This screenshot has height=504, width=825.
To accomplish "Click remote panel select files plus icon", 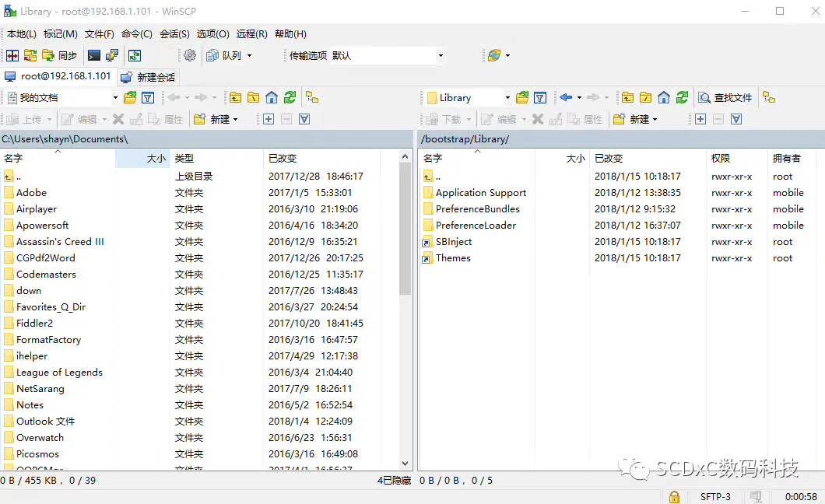I will [x=700, y=119].
